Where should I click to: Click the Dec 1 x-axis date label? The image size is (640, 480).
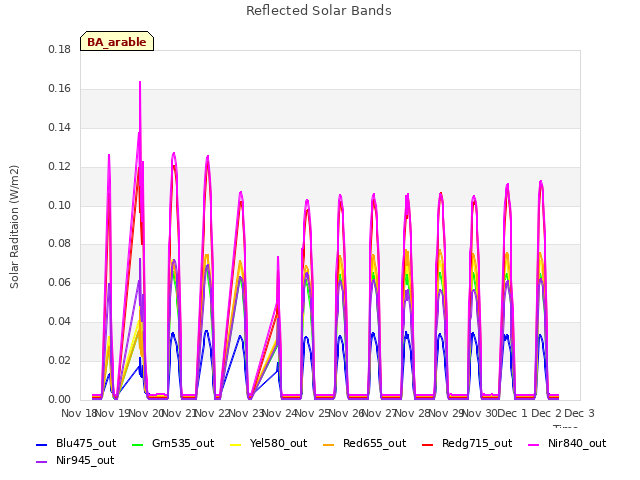[513, 413]
